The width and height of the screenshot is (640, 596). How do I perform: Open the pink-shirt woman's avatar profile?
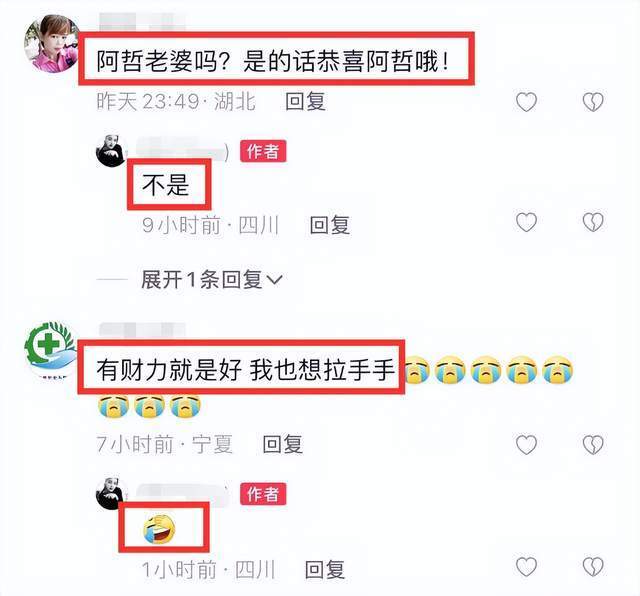pos(52,44)
